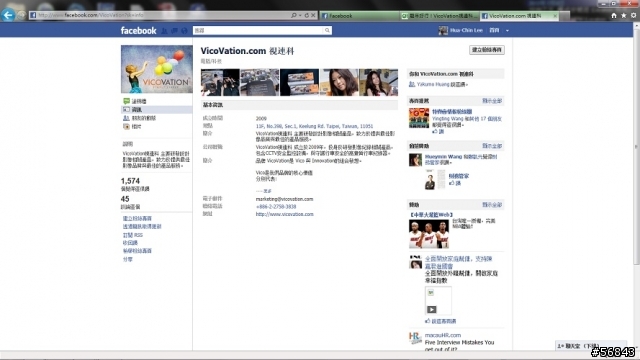Open the browser Favorites star icon
Image resolution: width=640 pixels, height=360 pixels.
tap(623, 16)
